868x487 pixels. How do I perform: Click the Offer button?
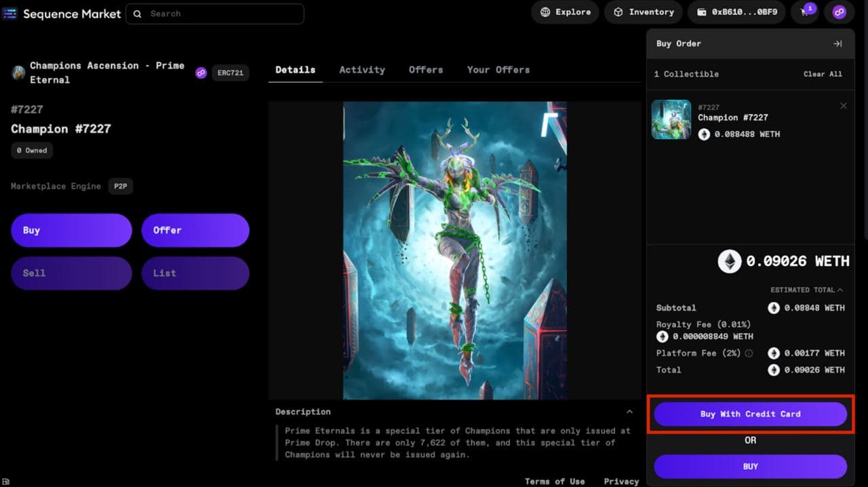195,230
